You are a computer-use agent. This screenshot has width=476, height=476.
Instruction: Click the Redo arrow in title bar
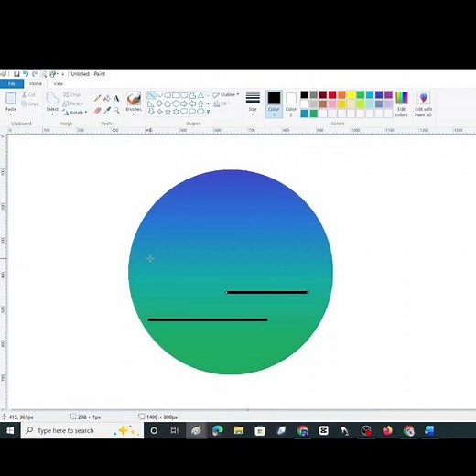pos(35,74)
